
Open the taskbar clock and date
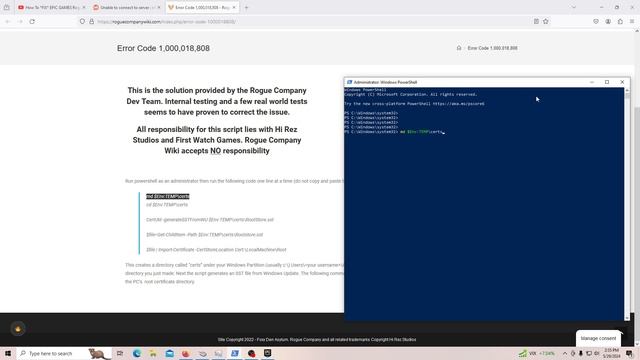611,353
